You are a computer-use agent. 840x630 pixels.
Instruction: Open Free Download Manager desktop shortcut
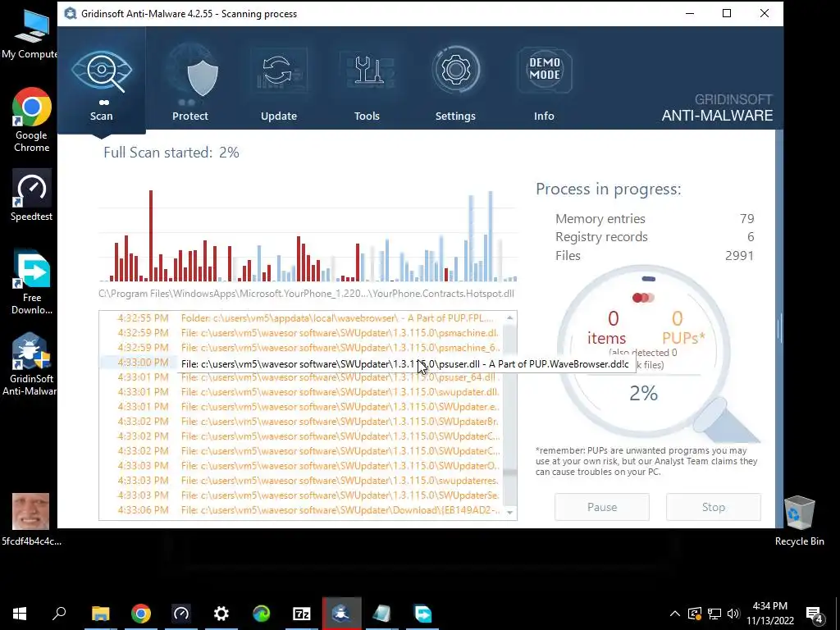click(32, 282)
